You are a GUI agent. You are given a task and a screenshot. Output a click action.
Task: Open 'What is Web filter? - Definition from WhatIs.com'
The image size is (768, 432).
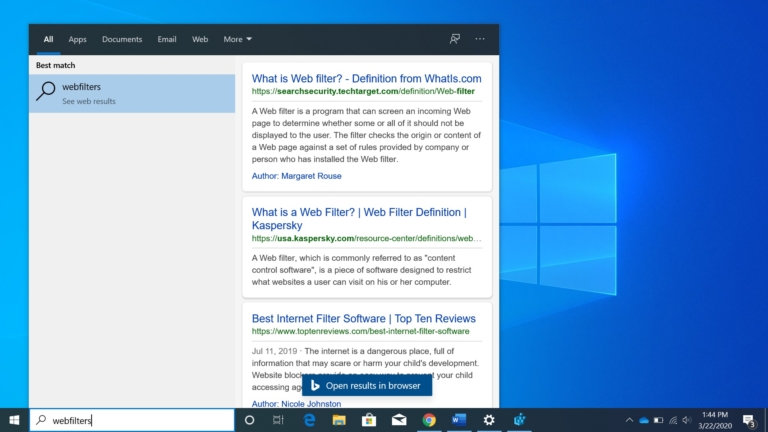click(366, 78)
